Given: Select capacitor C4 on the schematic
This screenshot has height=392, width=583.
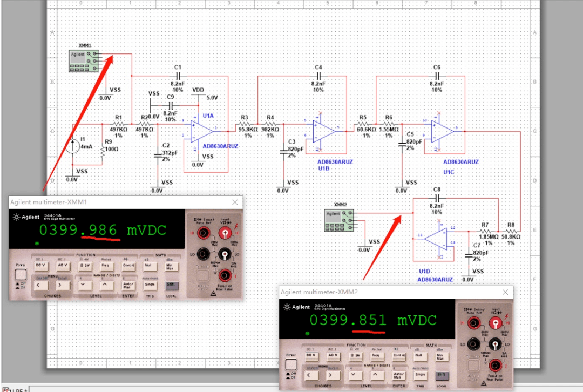Looking at the screenshot, I should tap(318, 76).
